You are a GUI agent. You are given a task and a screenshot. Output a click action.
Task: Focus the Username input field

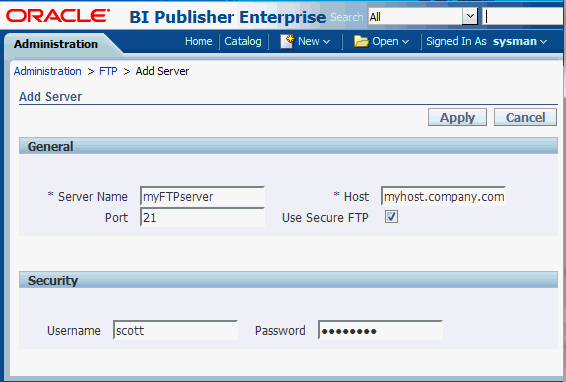175,330
